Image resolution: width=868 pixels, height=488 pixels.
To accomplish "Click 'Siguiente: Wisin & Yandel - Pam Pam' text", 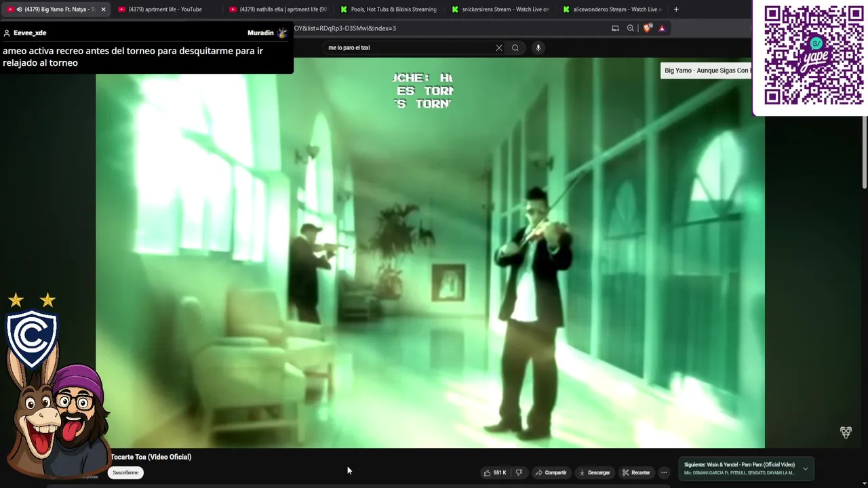I will [739, 465].
